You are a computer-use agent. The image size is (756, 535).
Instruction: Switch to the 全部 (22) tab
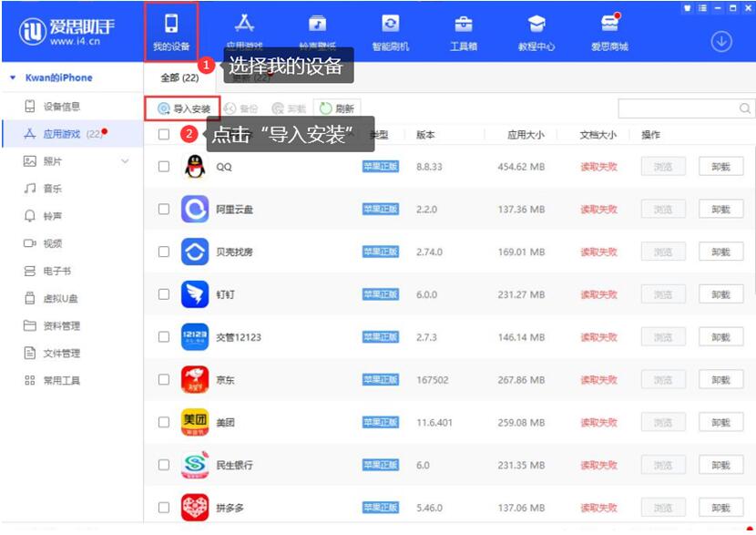[179, 78]
